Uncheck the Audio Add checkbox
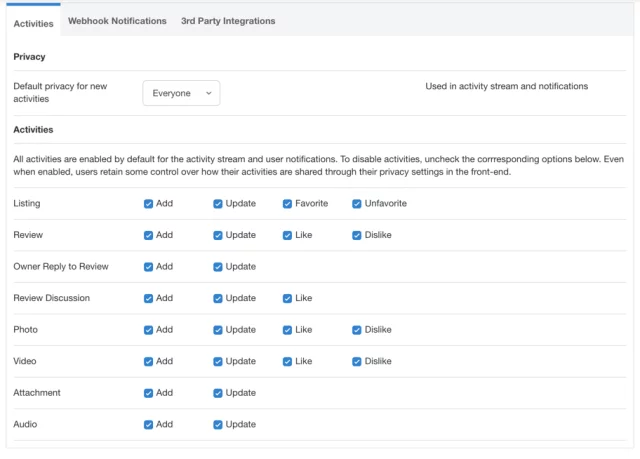 (x=149, y=424)
